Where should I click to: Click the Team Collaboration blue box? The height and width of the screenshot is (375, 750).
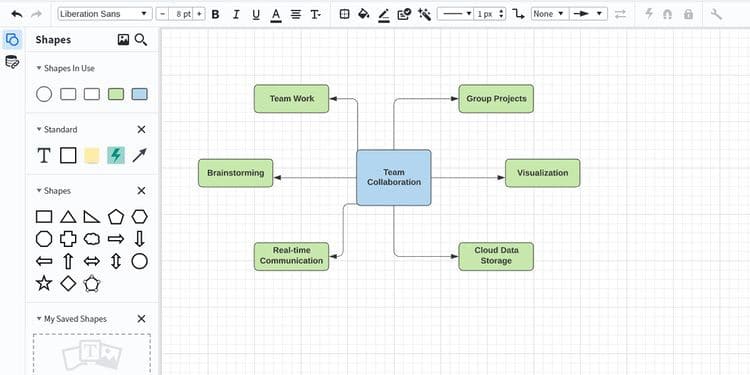point(394,177)
